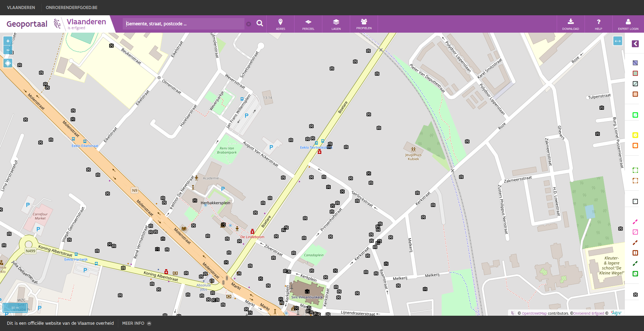Click the Eeklo Eikelstraat bus stop label
Screen dimensions: 644x331
[x=85, y=146]
